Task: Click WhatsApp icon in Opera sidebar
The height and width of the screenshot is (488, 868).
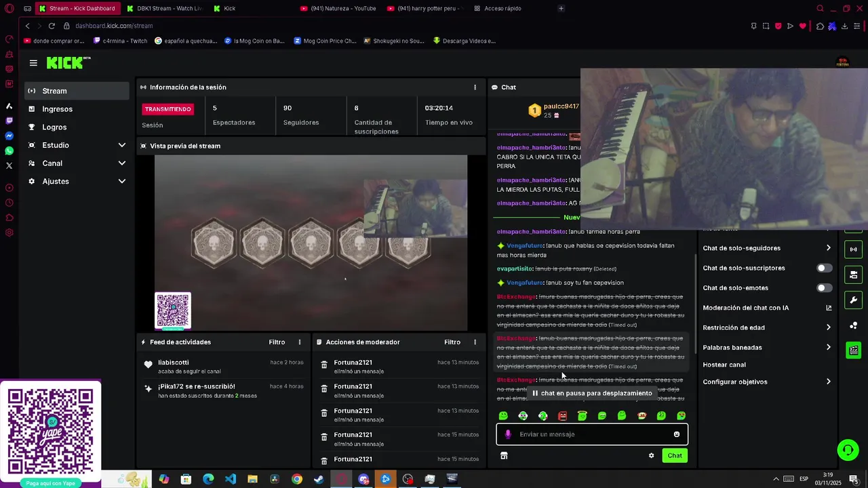Action: [x=9, y=150]
